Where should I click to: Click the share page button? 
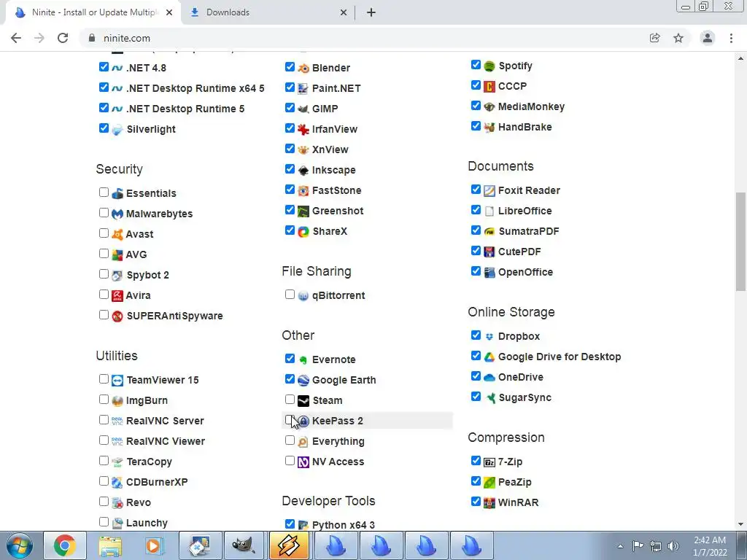(655, 38)
